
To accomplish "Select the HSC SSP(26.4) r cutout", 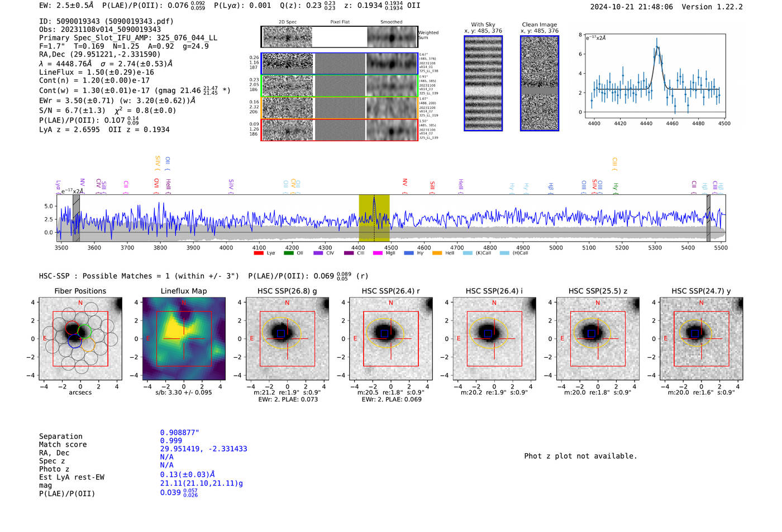I will point(391,339).
